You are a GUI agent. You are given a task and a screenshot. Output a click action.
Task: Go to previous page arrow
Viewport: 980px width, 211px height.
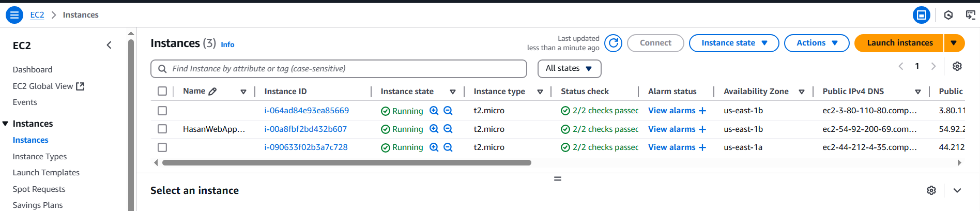click(901, 66)
